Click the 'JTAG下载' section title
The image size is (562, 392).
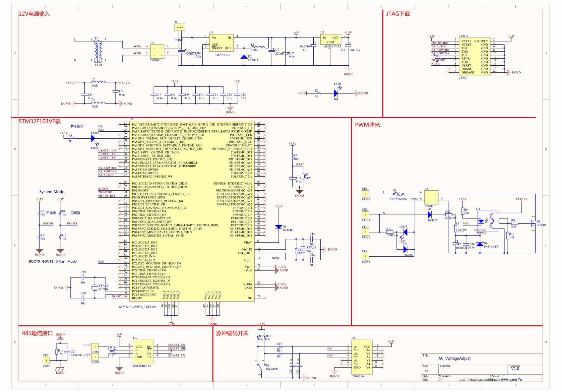click(x=398, y=14)
